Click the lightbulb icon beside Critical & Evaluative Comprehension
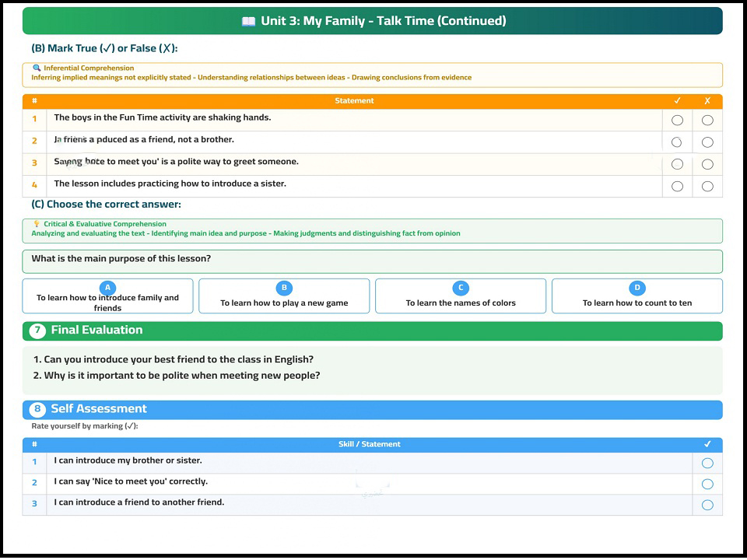The image size is (747, 560). [x=37, y=224]
